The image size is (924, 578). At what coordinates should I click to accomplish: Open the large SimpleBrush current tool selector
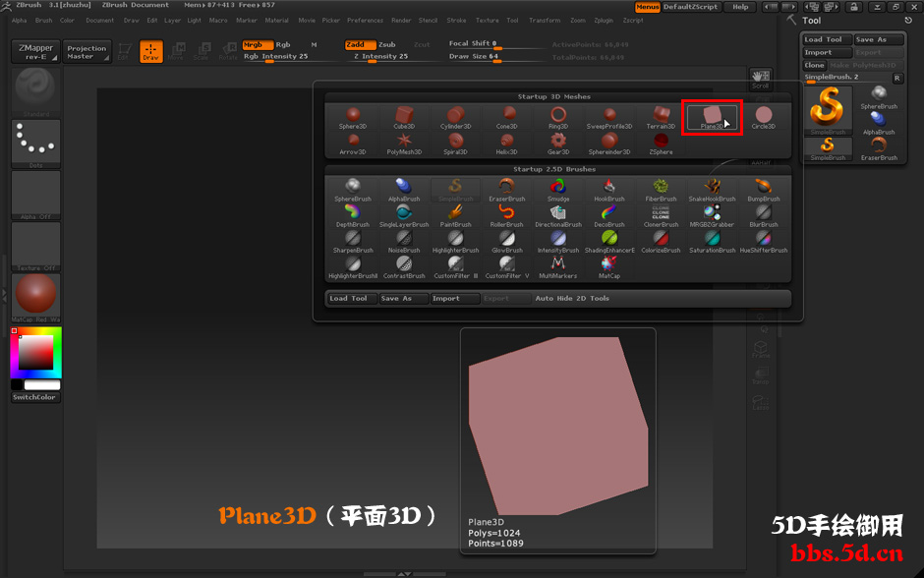[828, 110]
